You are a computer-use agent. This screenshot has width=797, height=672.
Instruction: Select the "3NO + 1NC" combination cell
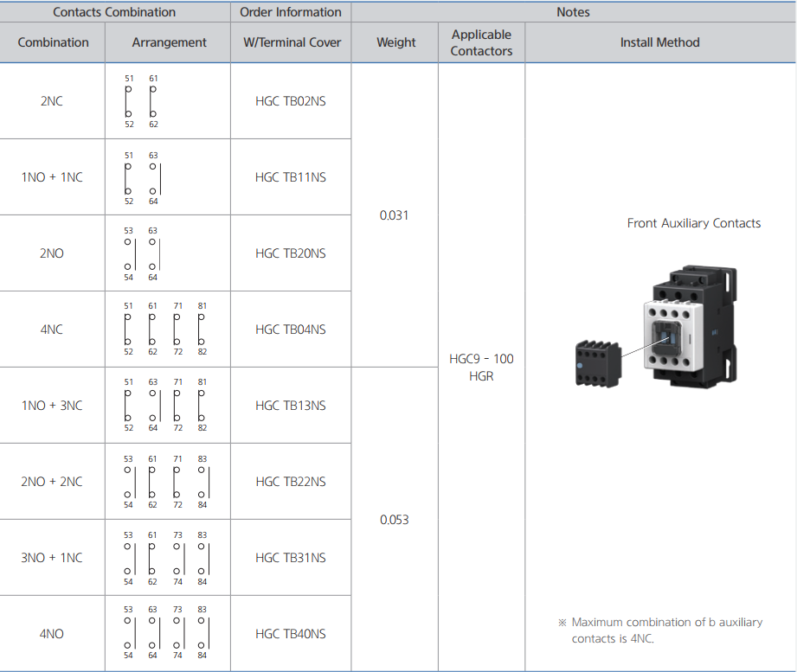52,558
